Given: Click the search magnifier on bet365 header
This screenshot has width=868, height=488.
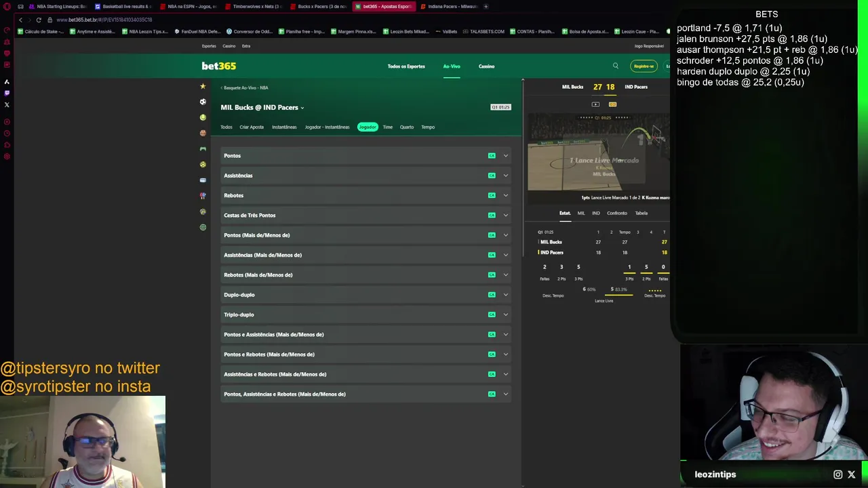Looking at the screenshot, I should click(615, 66).
